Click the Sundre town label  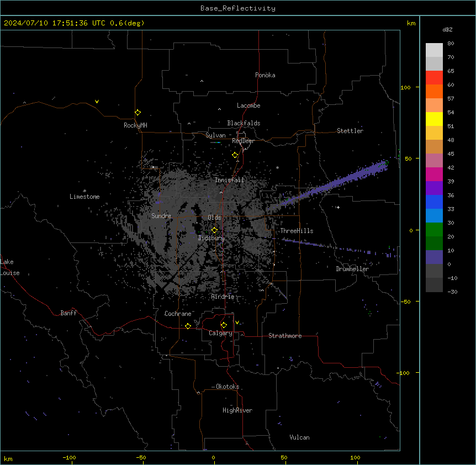(161, 216)
